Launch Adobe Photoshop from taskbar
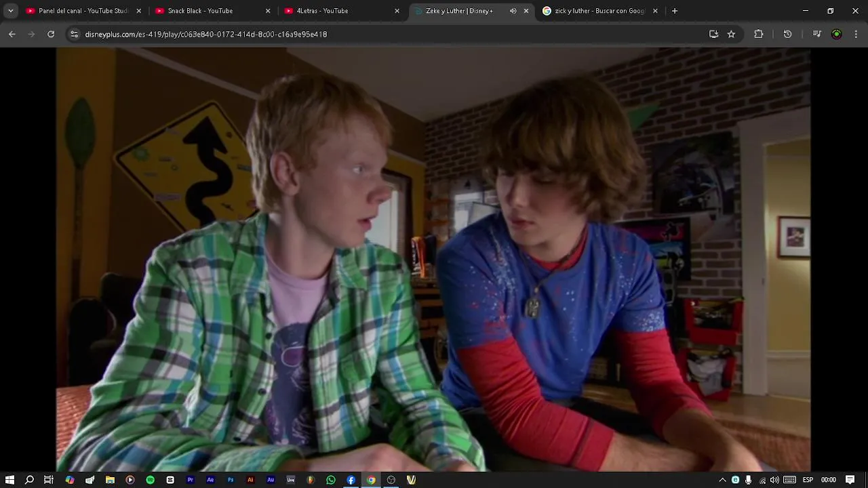 tap(231, 480)
